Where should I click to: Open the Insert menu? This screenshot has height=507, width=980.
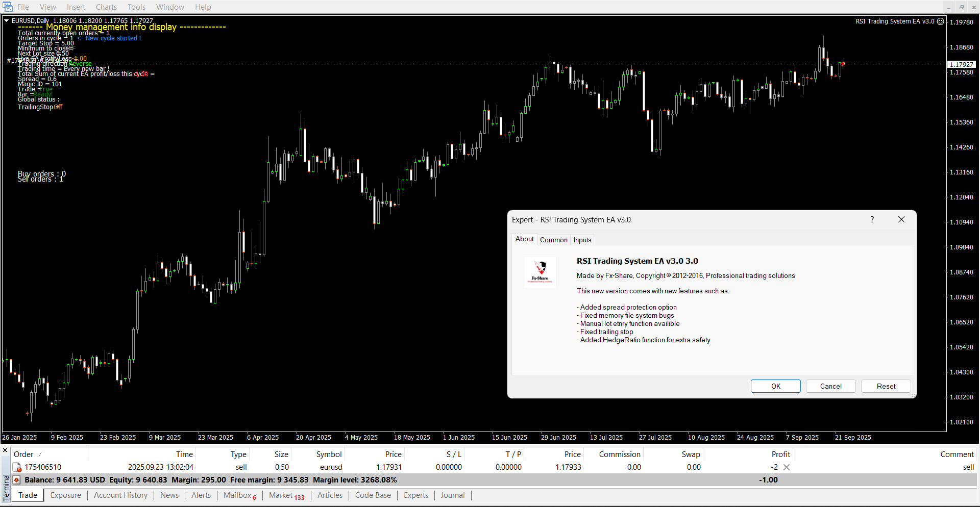pos(76,7)
